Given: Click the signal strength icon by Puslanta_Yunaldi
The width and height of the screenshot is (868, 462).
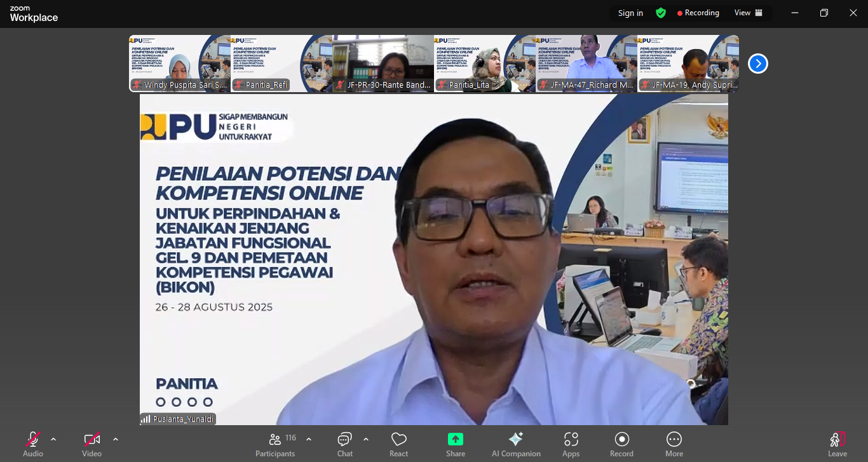Looking at the screenshot, I should click(x=146, y=419).
